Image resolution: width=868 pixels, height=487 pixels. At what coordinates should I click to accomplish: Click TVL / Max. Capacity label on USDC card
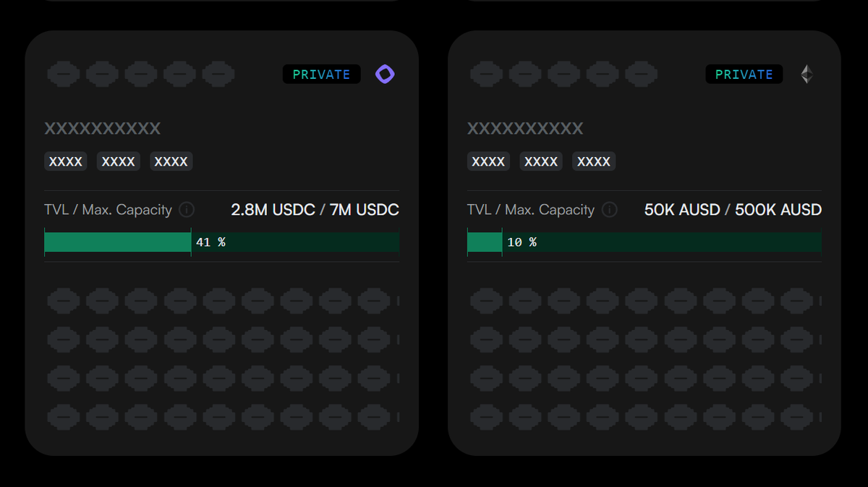109,210
